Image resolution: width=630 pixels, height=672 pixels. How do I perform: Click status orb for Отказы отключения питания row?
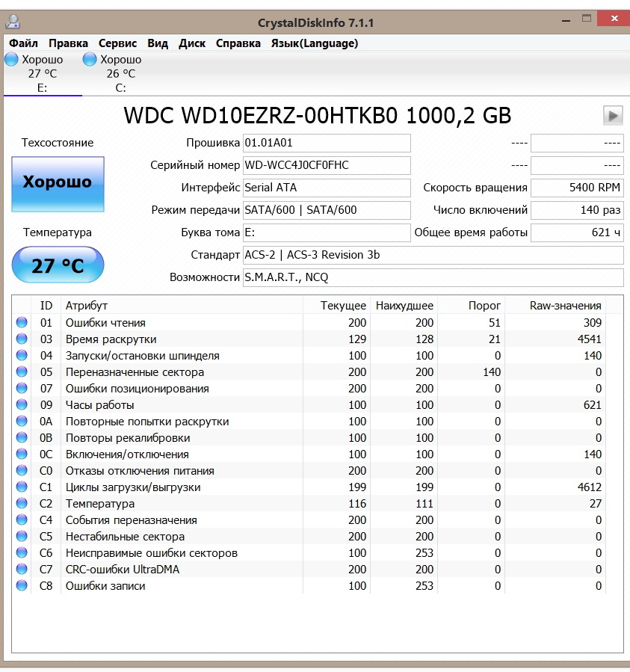tap(22, 470)
